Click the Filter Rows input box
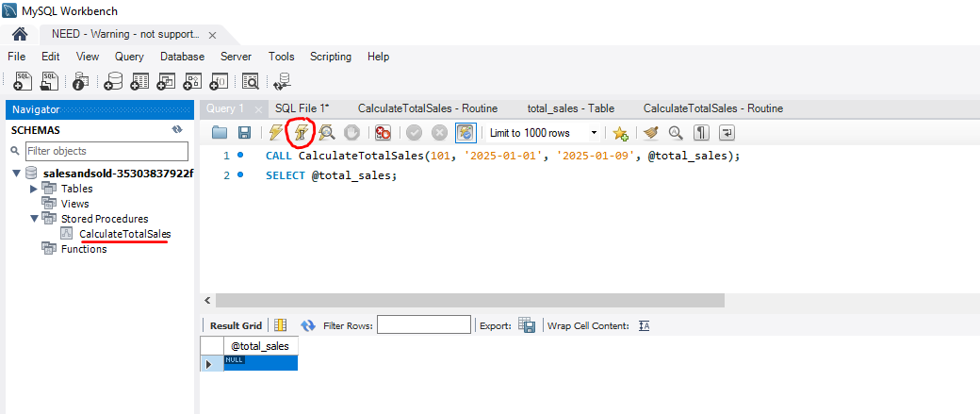This screenshot has width=980, height=414. tap(424, 324)
